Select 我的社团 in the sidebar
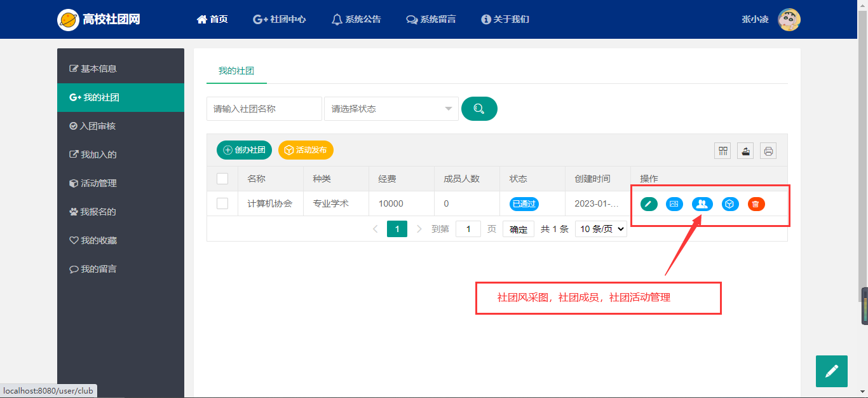Screen dimensions: 868x398 [121, 97]
